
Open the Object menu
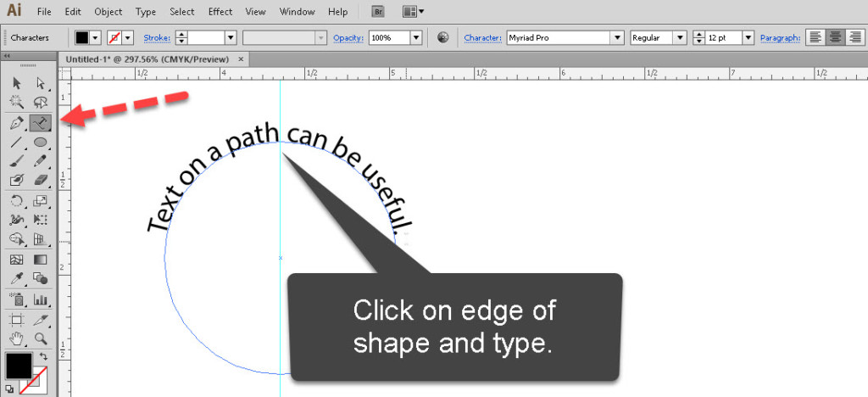[108, 12]
